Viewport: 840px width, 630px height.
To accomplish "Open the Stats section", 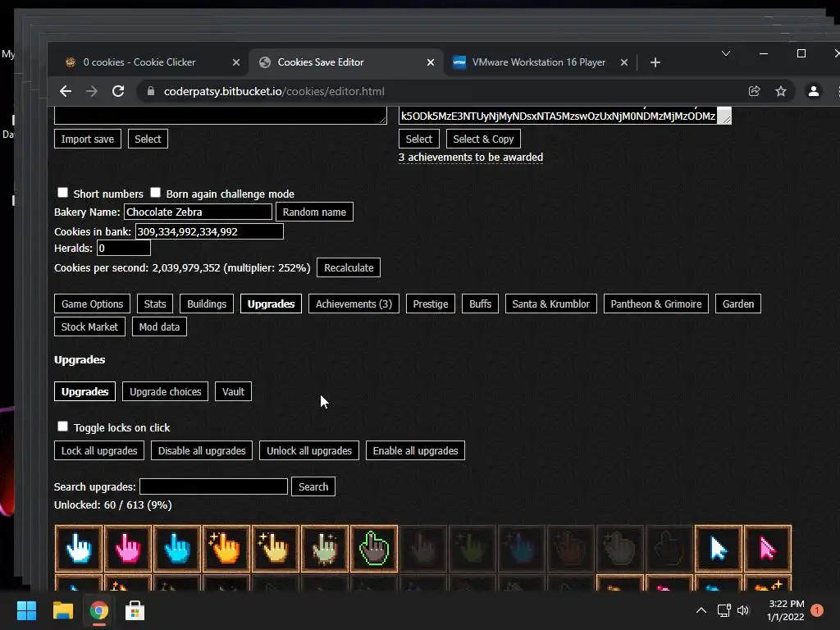I will (155, 304).
